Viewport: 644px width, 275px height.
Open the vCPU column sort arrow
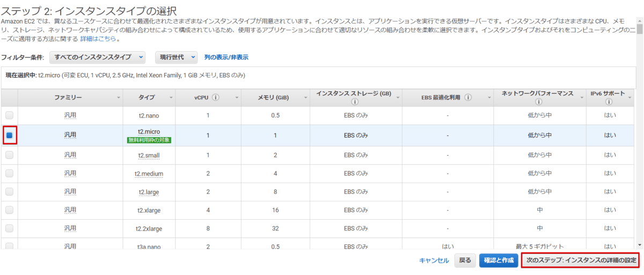[x=236, y=98]
